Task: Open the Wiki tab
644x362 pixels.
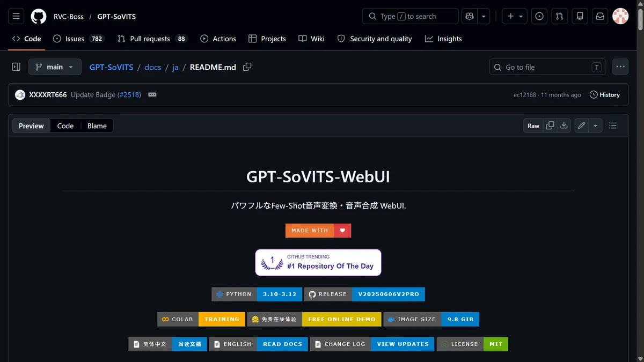Action: 311,39
